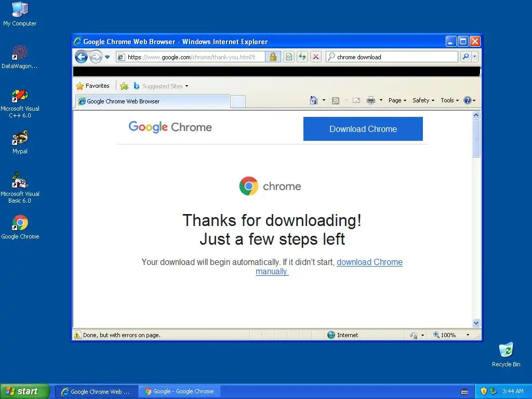
Task: Click the chrome logo in page center
Action: click(x=270, y=186)
